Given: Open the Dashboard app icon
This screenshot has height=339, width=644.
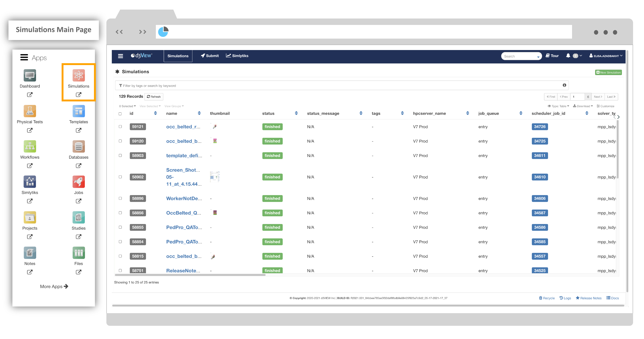Looking at the screenshot, I should point(30,75).
